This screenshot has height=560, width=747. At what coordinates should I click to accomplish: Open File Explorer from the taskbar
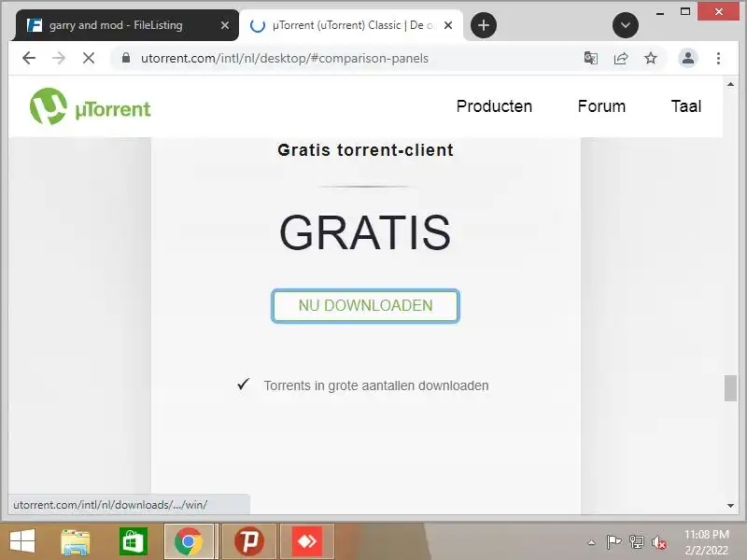pyautogui.click(x=76, y=541)
